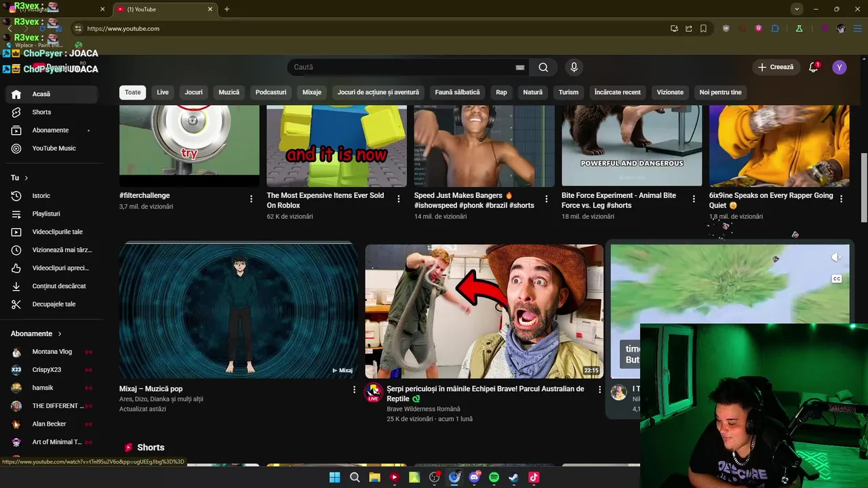The image size is (868, 488).
Task: Select the Faună sălbatică filter chip
Action: pyautogui.click(x=457, y=92)
